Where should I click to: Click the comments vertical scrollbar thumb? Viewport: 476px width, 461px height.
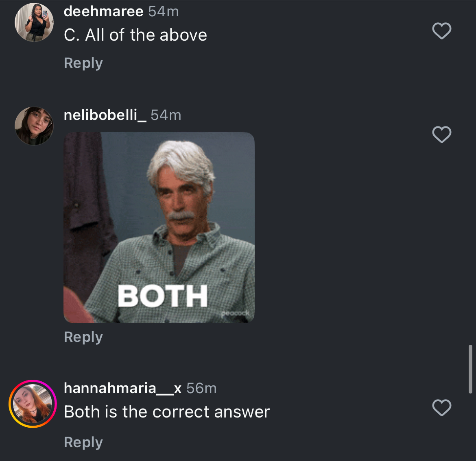(x=470, y=369)
